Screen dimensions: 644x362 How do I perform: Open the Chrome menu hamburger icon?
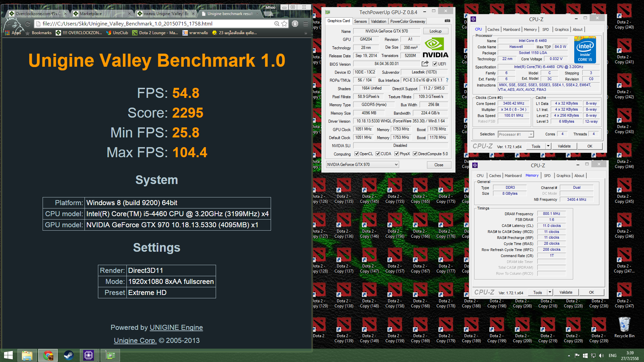pyautogui.click(x=306, y=23)
